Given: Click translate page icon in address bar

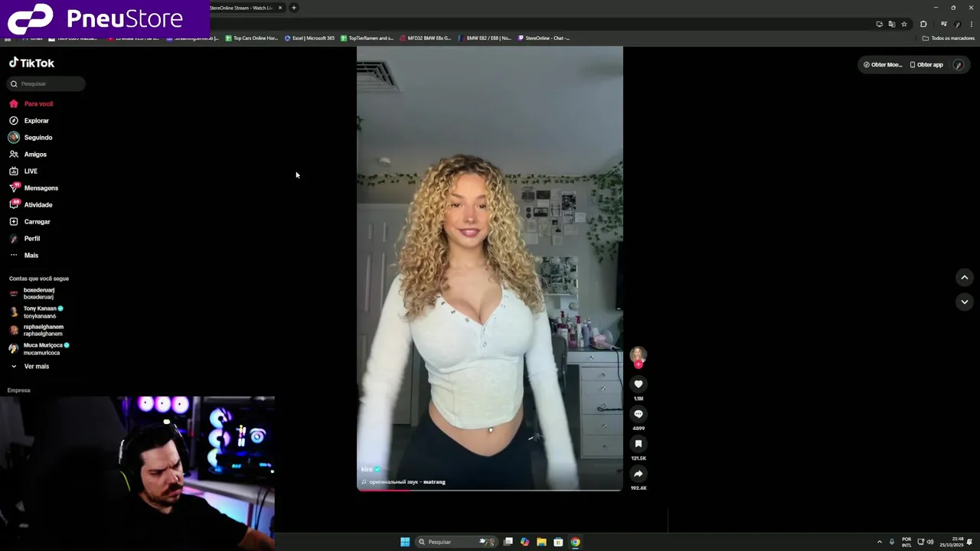Looking at the screenshot, I should coord(892,24).
